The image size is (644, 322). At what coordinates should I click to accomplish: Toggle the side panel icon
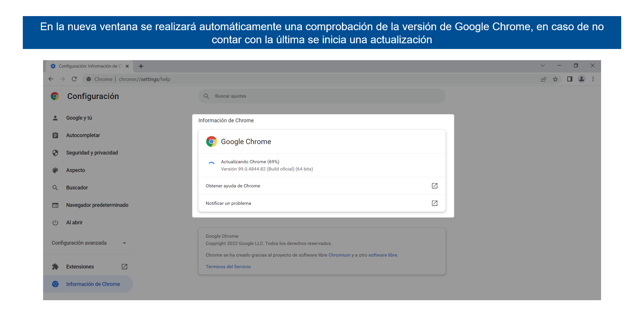point(570,79)
